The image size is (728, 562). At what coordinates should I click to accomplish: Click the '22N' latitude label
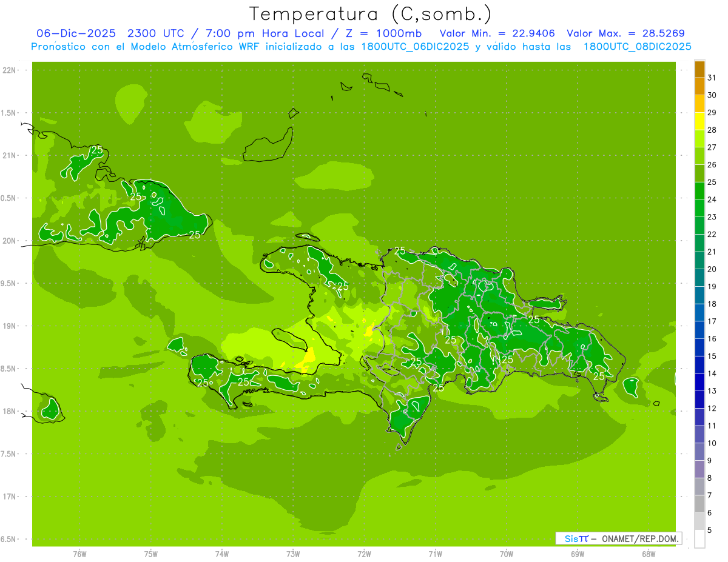(x=9, y=70)
